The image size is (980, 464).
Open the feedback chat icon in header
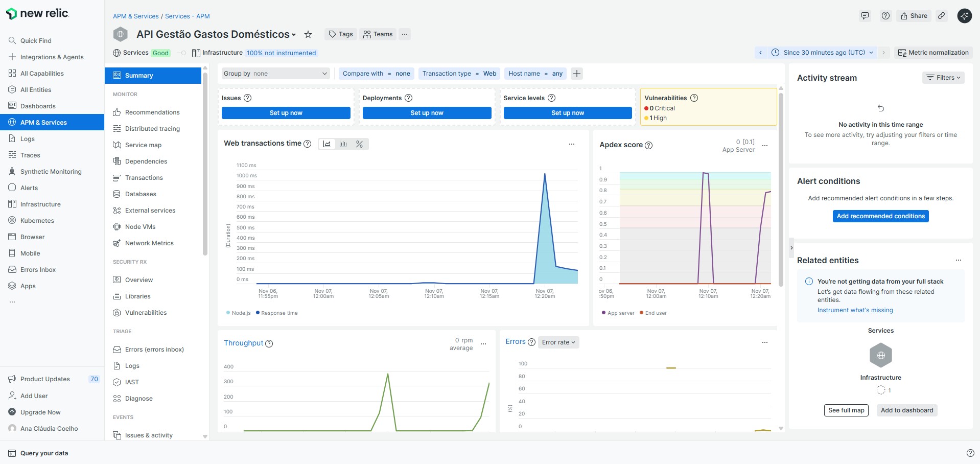[x=865, y=16]
